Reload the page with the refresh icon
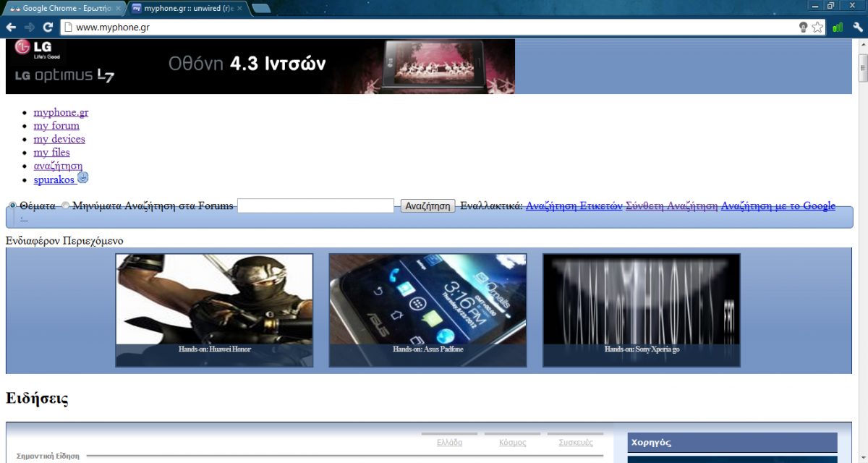The image size is (868, 463). (48, 27)
